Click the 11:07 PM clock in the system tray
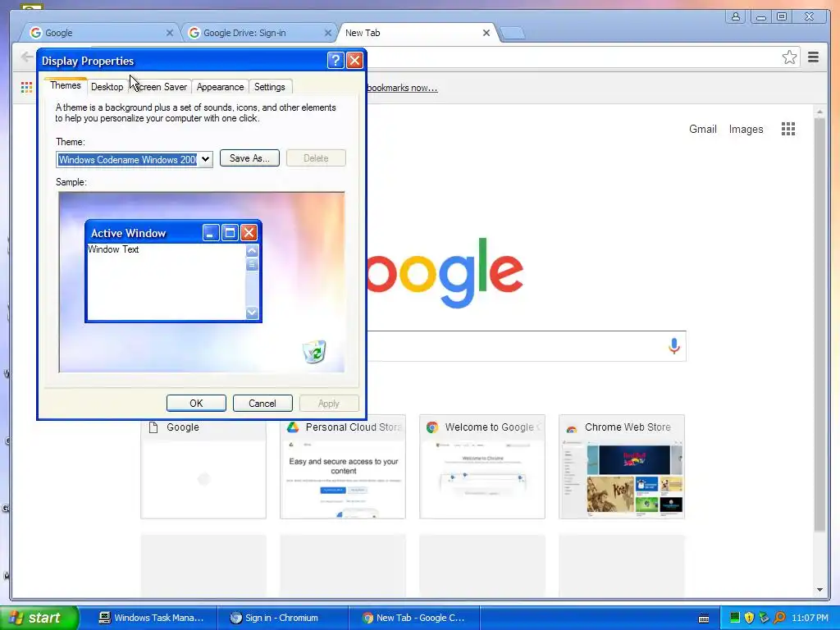The height and width of the screenshot is (630, 840). coord(810,618)
